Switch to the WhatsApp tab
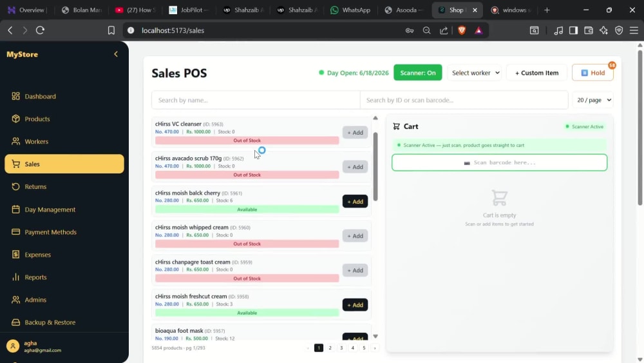This screenshot has height=363, width=644. (350, 10)
